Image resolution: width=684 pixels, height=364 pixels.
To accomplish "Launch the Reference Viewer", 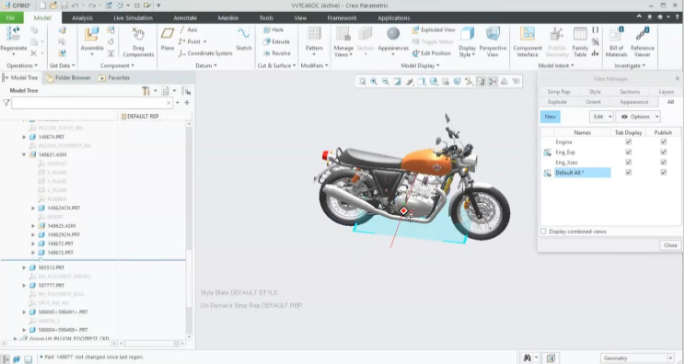I will click(642, 34).
